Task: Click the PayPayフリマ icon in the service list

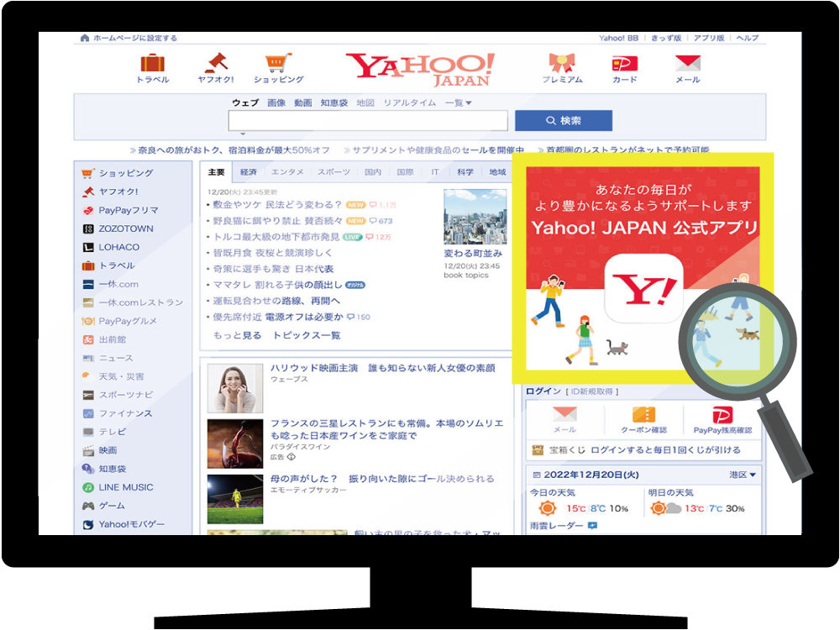Action: pos(88,211)
